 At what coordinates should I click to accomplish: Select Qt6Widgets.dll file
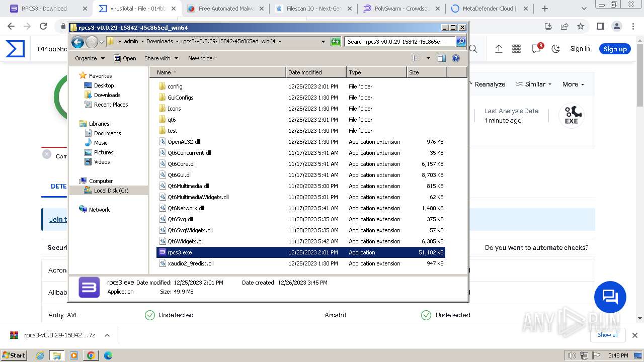(185, 241)
